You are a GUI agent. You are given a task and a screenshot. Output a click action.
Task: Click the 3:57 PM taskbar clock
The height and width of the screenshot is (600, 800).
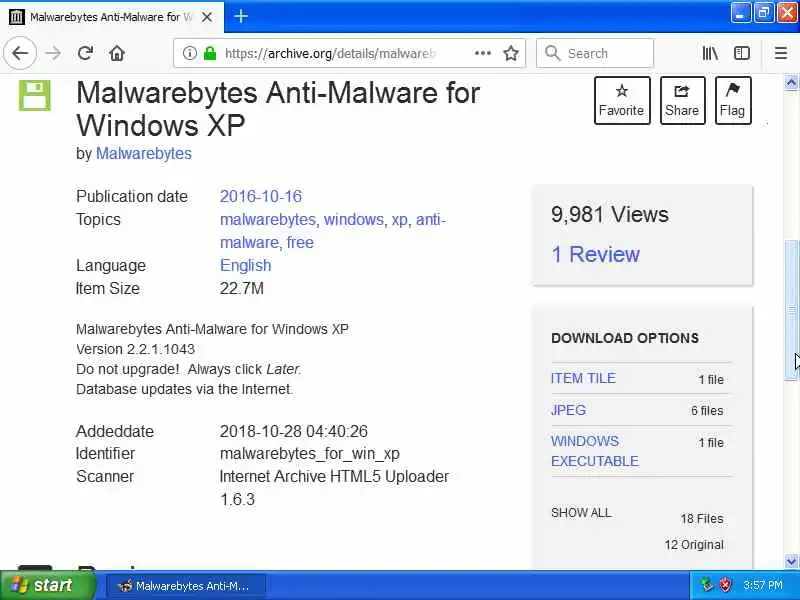coord(763,585)
